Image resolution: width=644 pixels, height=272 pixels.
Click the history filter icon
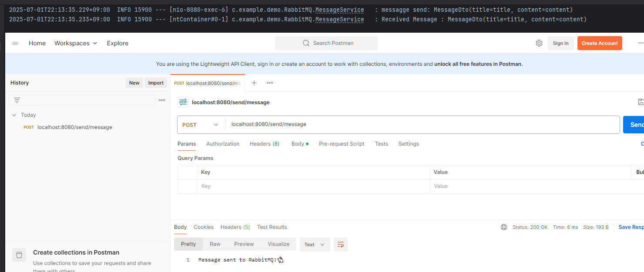tap(17, 100)
